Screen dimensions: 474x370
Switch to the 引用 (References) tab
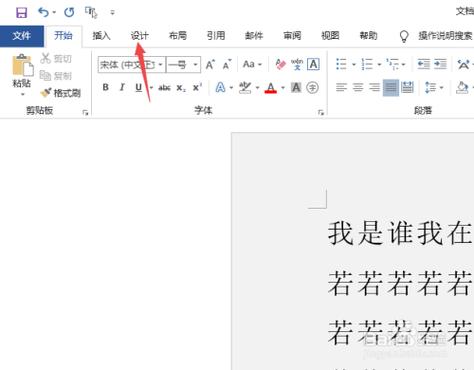click(x=216, y=36)
